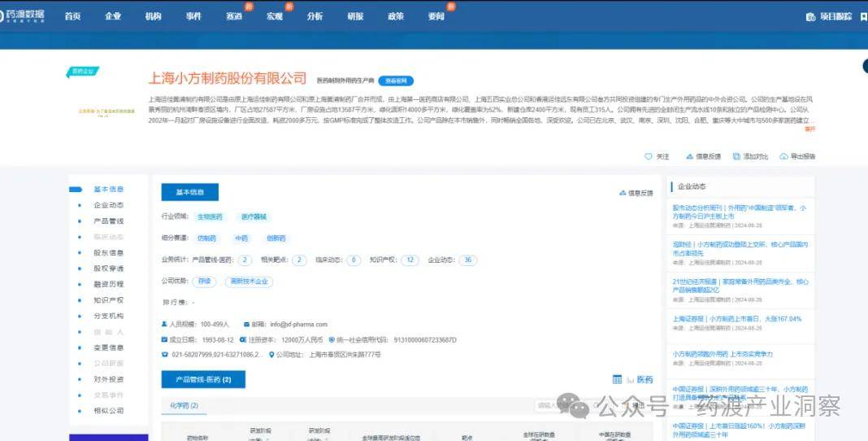The width and height of the screenshot is (868, 441).
Task: Open the 小方制药领跑外用药 news article
Action: [x=723, y=354]
